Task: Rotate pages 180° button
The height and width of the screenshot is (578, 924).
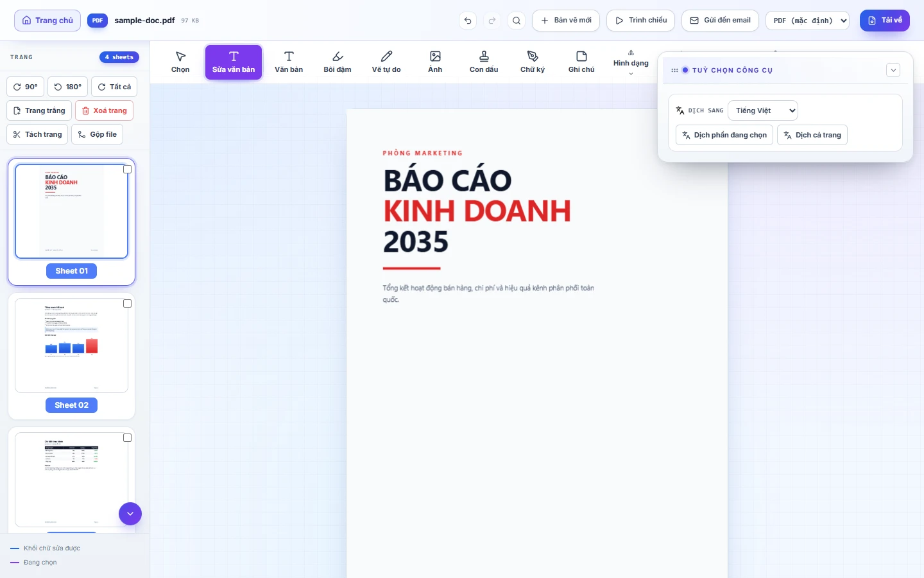Action: [68, 87]
